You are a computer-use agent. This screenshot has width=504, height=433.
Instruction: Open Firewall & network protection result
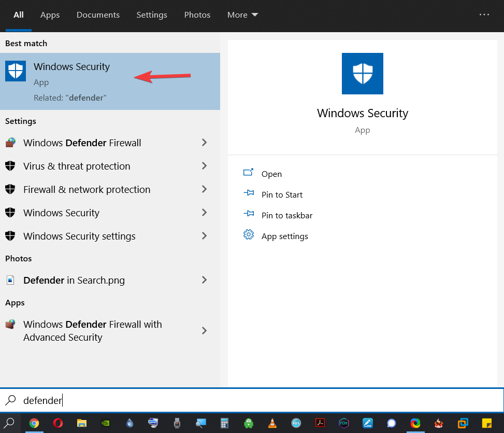click(x=110, y=189)
